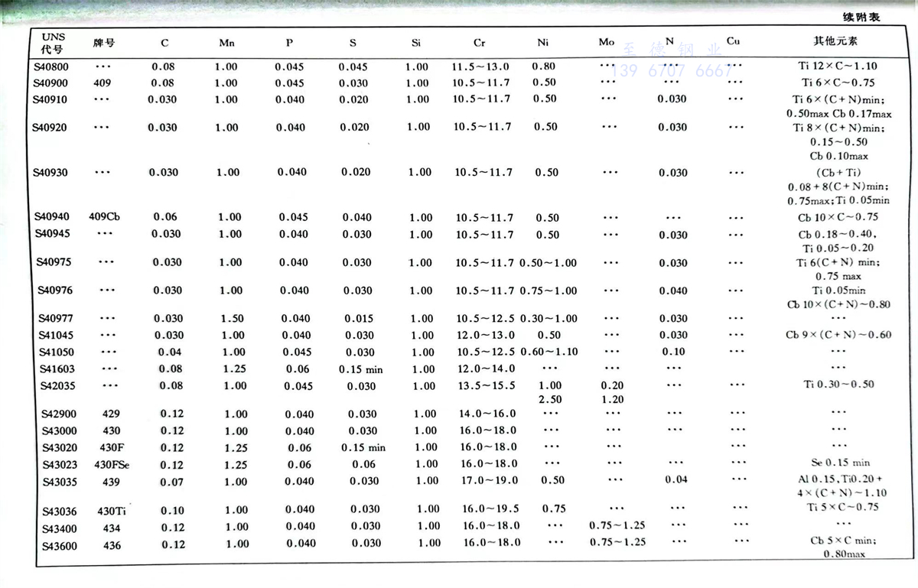The height and width of the screenshot is (588, 918).
Task: Select the 牌号 column header
Action: [104, 43]
